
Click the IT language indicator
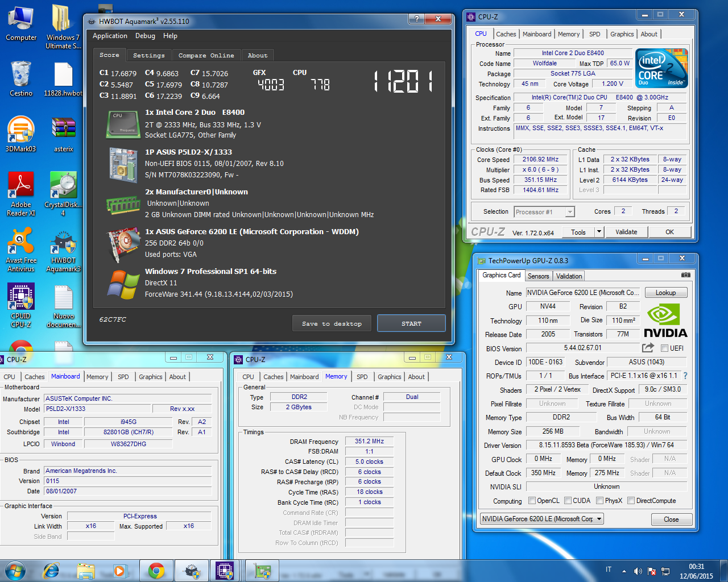tap(609, 569)
